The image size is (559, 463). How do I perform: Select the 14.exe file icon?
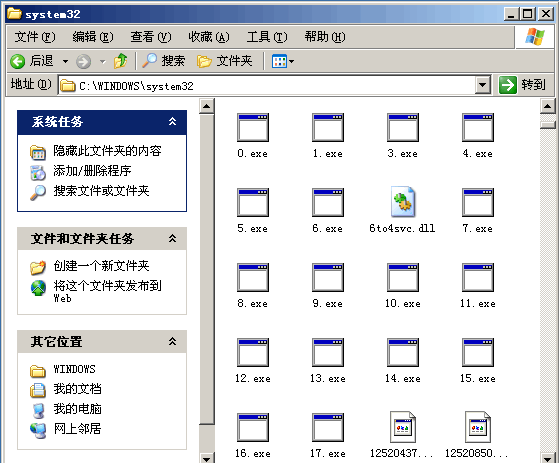403,353
